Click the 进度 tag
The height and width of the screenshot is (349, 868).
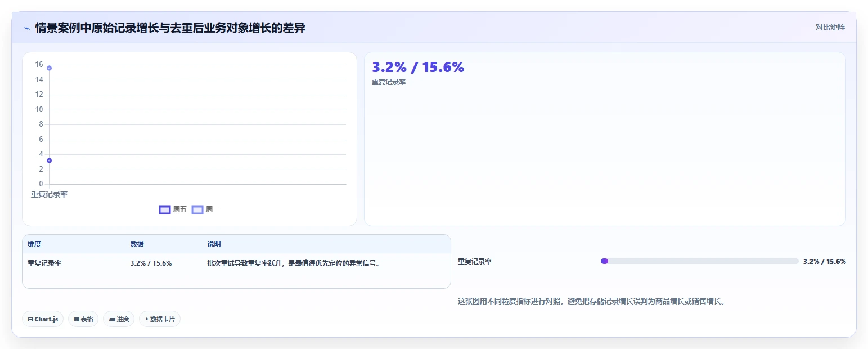point(119,319)
